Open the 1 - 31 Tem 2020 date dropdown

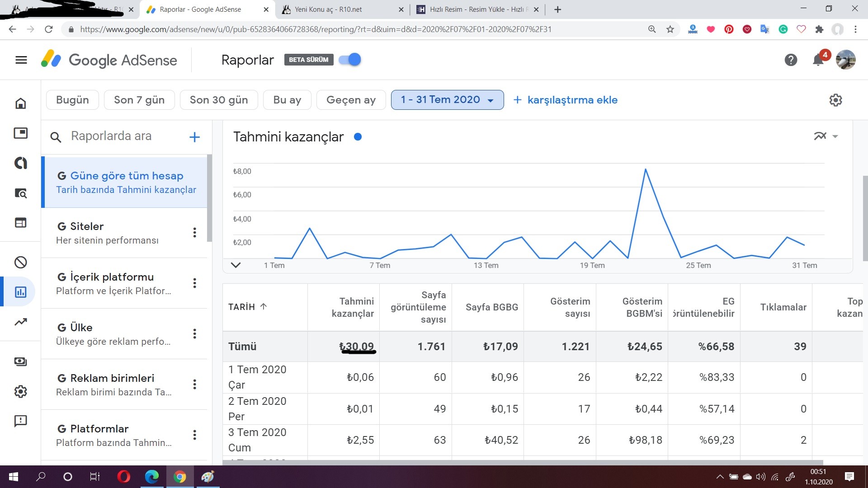(447, 100)
